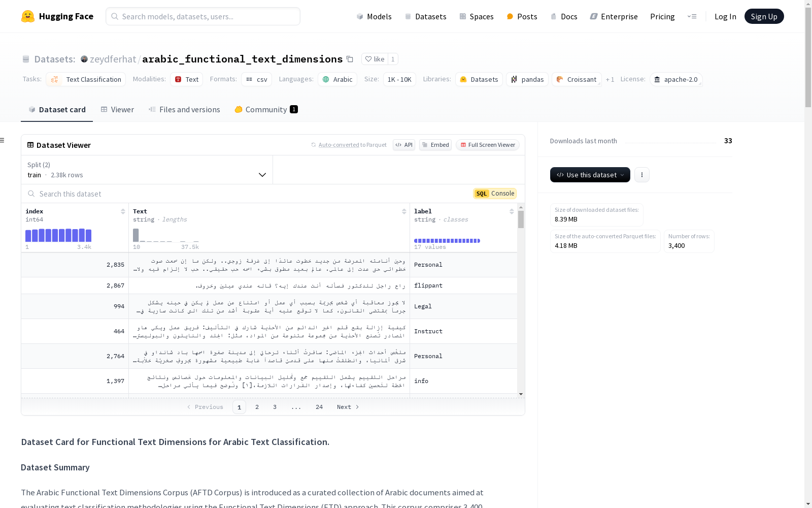This screenshot has height=508, width=812.
Task: Go to Spaces in top navigation
Action: [477, 16]
